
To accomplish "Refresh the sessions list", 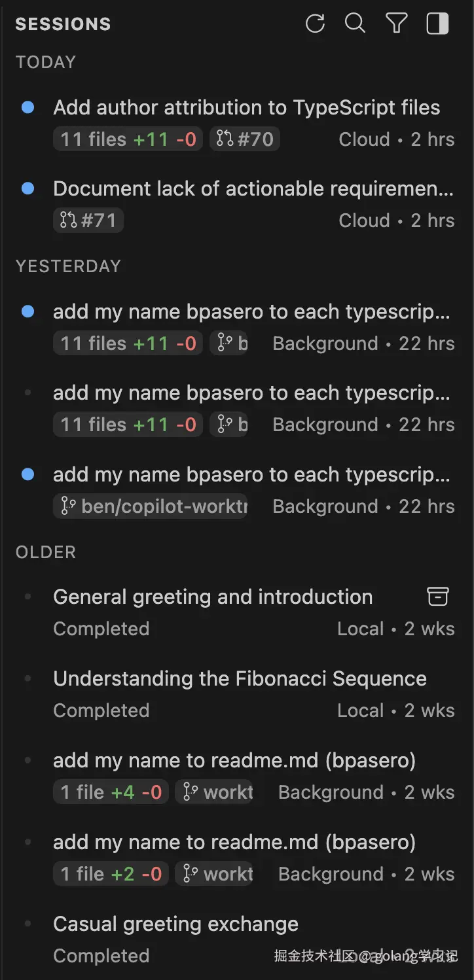I will point(315,24).
